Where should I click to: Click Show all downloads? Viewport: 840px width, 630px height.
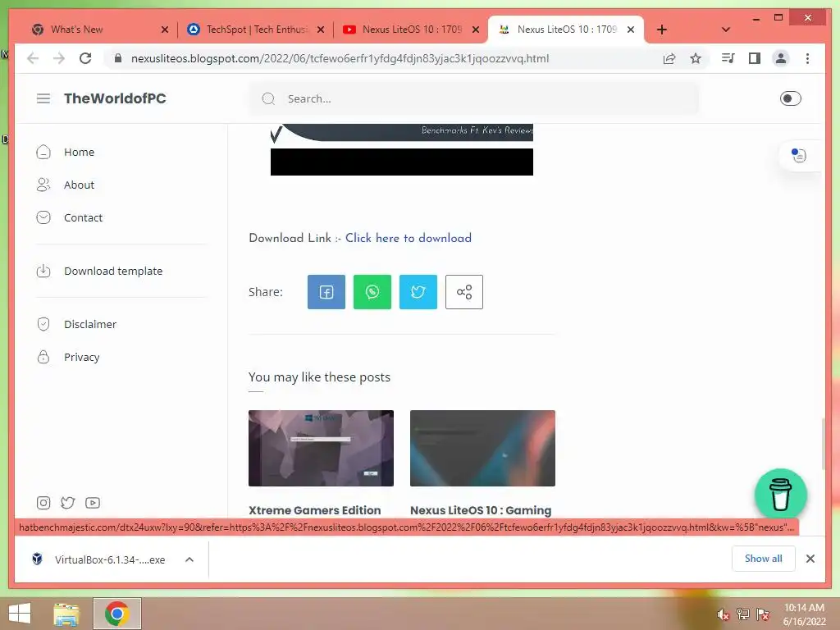click(x=764, y=559)
